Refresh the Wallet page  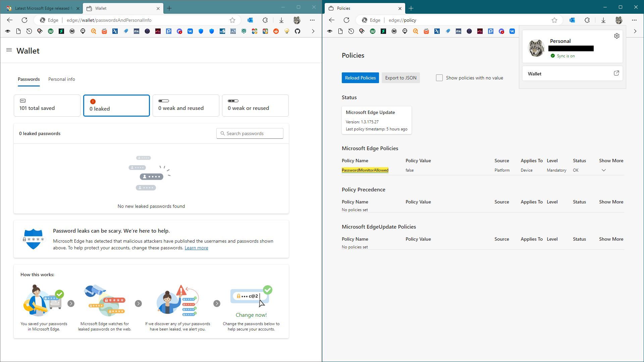click(x=24, y=20)
